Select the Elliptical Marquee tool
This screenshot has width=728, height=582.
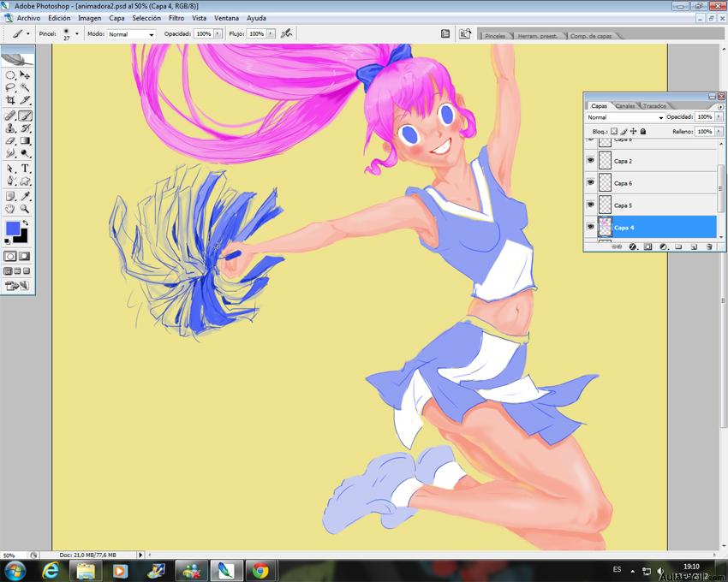[10, 75]
